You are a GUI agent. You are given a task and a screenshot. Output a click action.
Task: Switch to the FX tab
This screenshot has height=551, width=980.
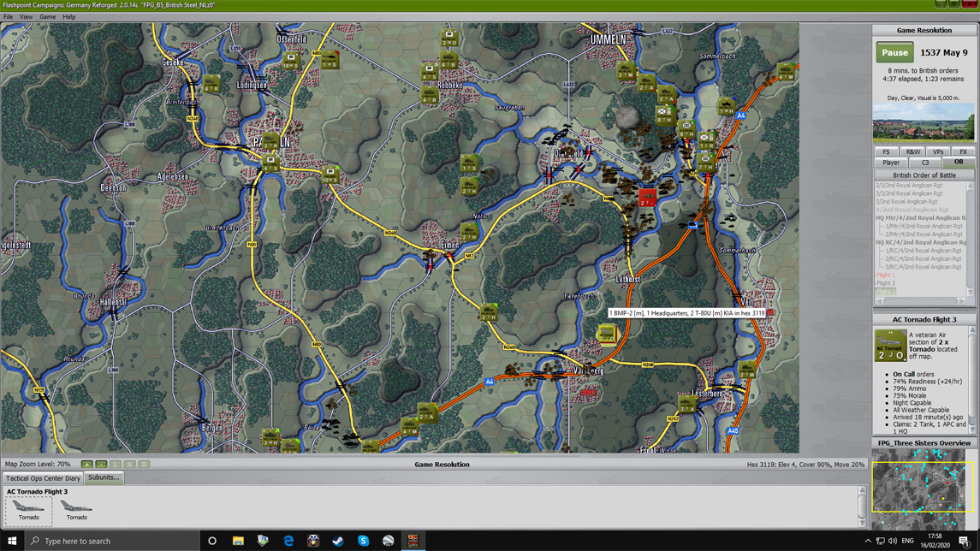963,151
